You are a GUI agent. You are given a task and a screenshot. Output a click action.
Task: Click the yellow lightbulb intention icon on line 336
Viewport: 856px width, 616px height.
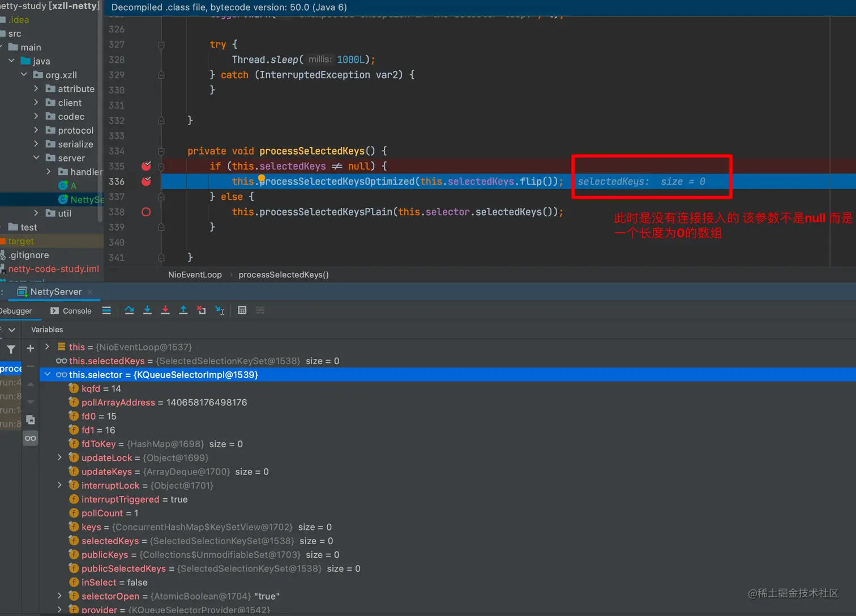pos(262,179)
